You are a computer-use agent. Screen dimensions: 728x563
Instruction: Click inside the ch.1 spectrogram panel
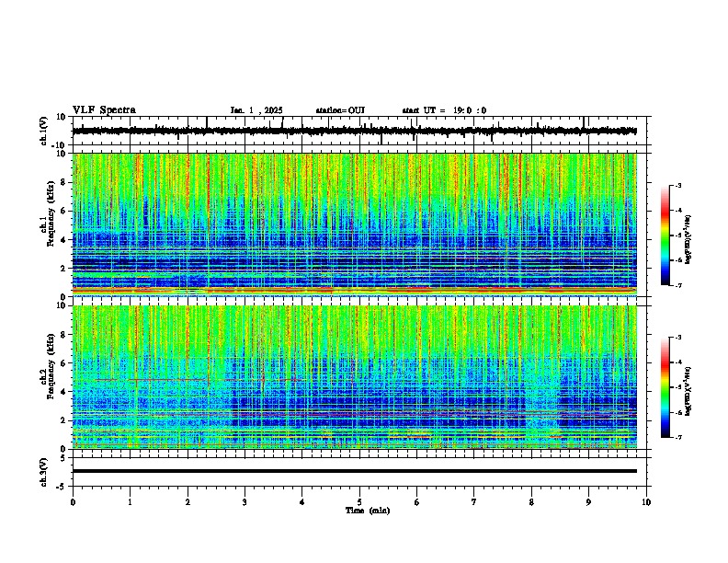click(x=355, y=224)
